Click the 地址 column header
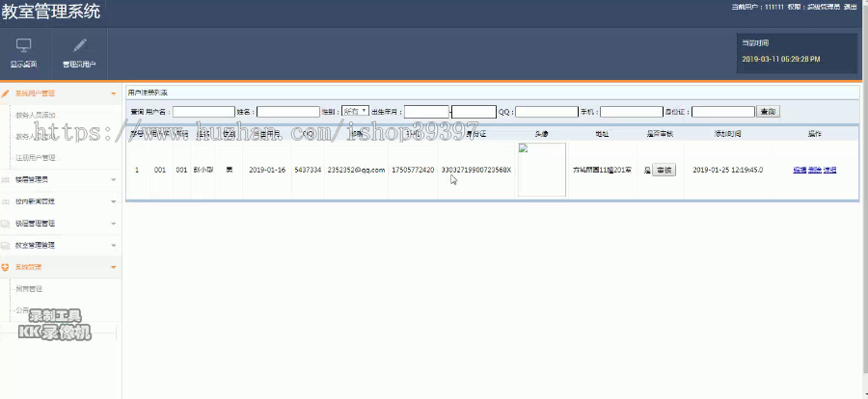This screenshot has height=399, width=868. click(x=602, y=134)
